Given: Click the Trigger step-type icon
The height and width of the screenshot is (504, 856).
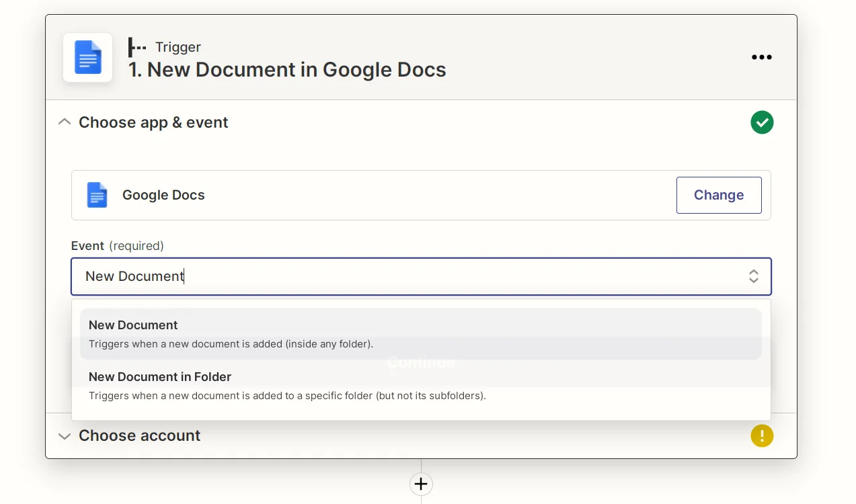Looking at the screenshot, I should point(137,47).
